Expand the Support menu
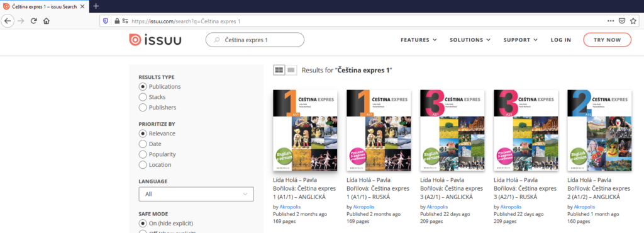Image resolution: width=644 pixels, height=233 pixels. pyautogui.click(x=520, y=40)
